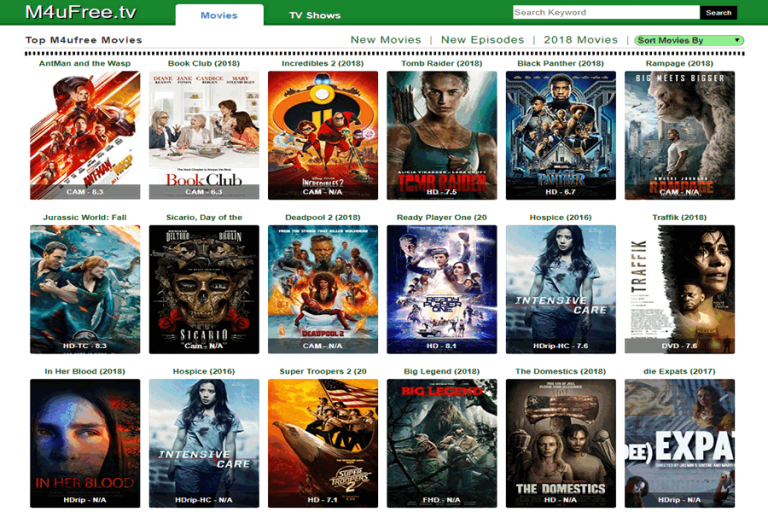Open the Jurassic World poster thumbnail
Screen dimensions: 768x512
85,289
